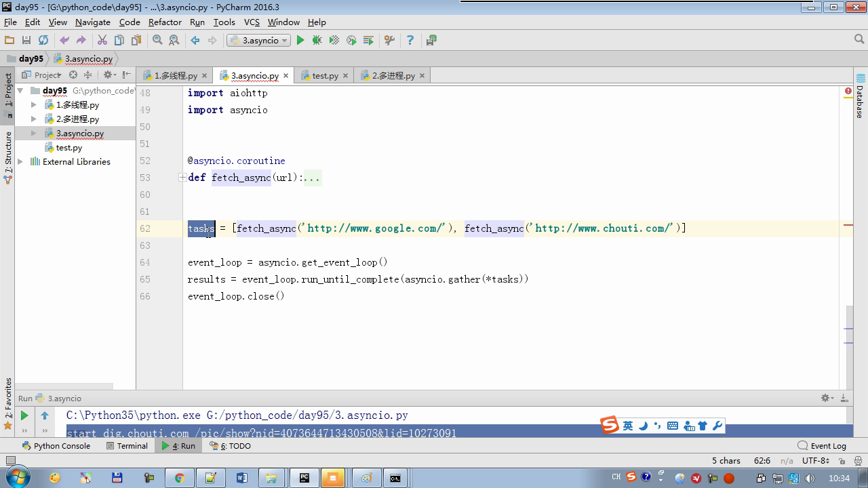Click the Undo arrow icon

click(x=64, y=41)
